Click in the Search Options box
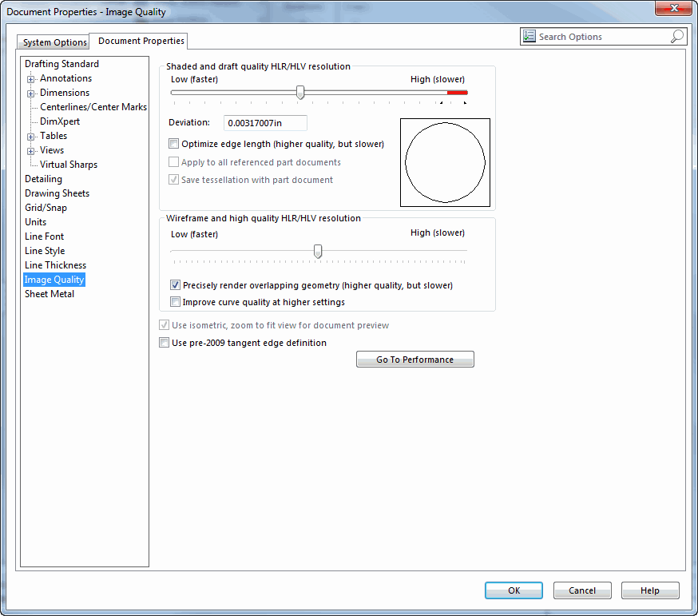The image size is (698, 616). pos(603,37)
